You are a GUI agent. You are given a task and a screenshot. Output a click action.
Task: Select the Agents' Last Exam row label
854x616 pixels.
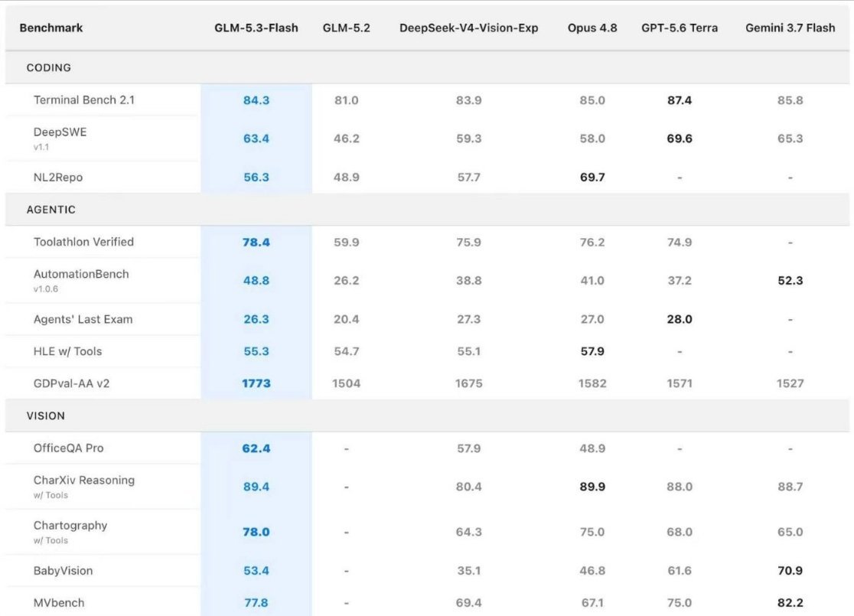(x=83, y=319)
